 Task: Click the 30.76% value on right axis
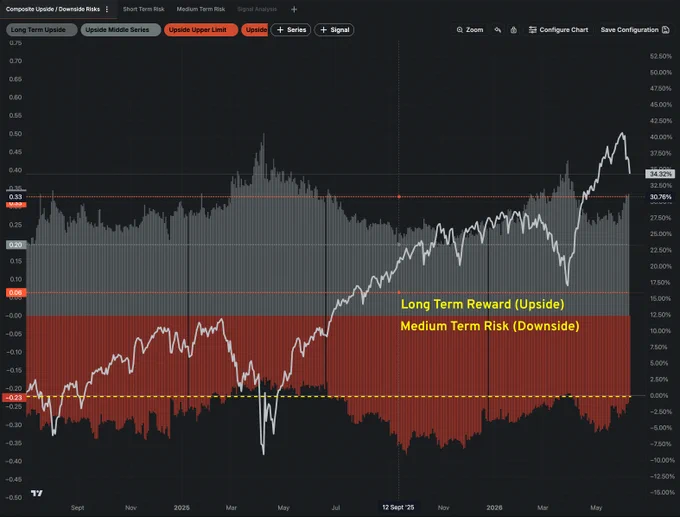tap(660, 197)
